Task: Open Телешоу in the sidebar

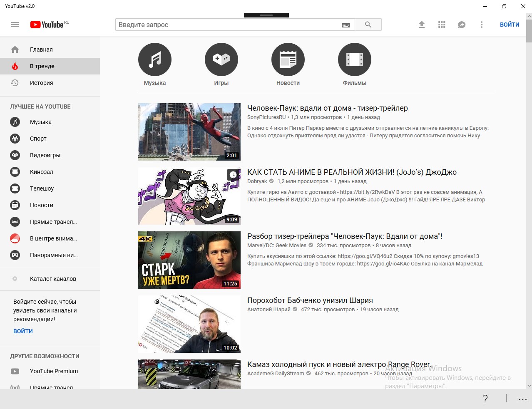Action: point(50,188)
